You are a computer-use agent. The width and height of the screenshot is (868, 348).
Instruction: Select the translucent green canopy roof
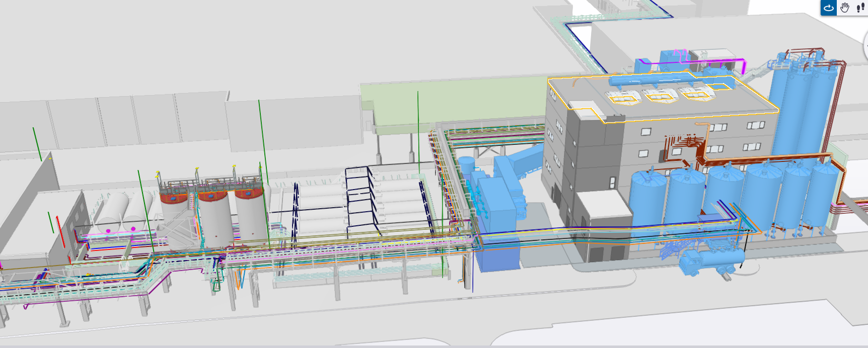[453, 103]
